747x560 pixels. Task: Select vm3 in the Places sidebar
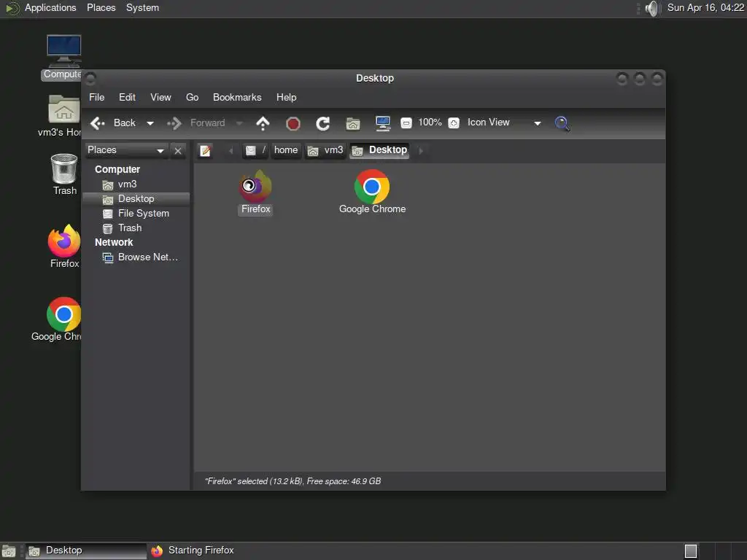(x=136, y=184)
